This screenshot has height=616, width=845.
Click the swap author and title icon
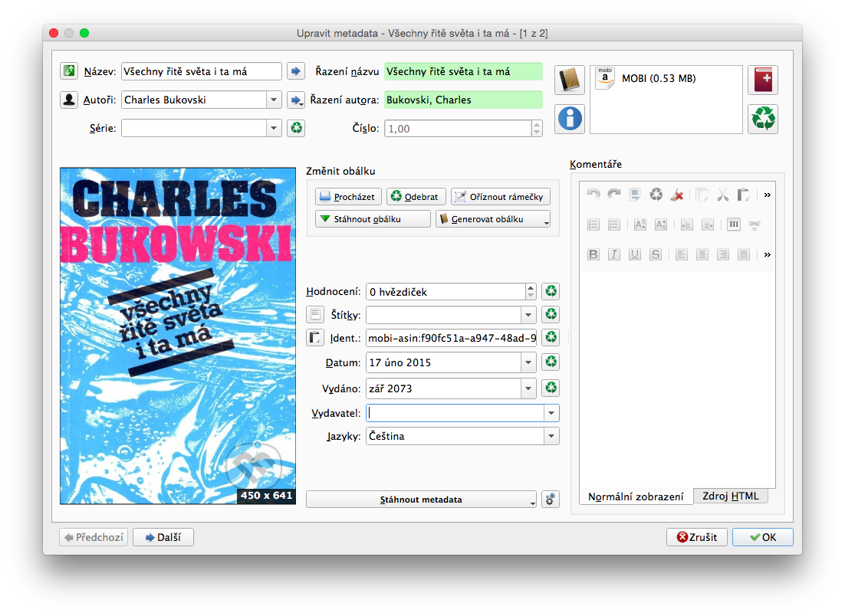[x=69, y=71]
